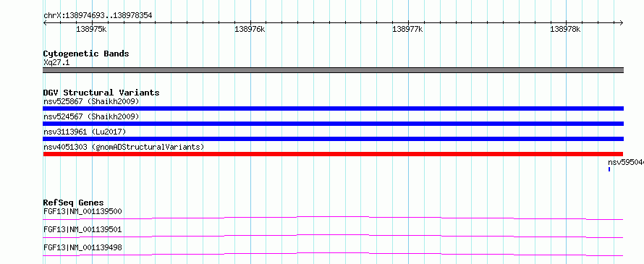Screen dimensions: 644x264
Task: Click the gray Xq27.1 cytogenetic band bar
Action: (x=333, y=70)
